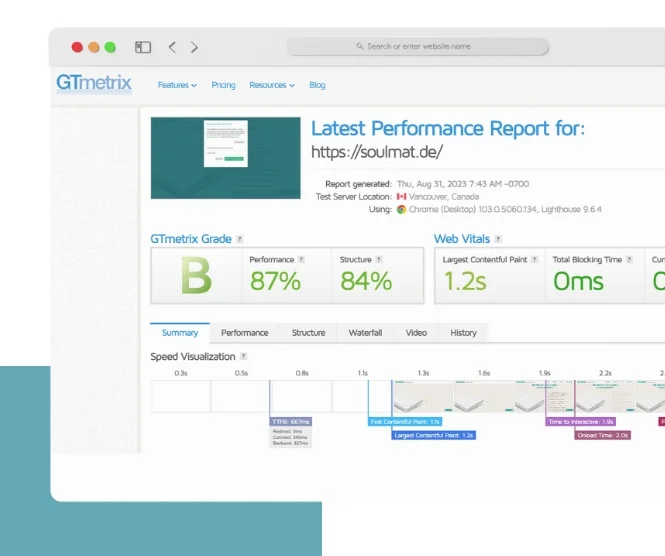This screenshot has height=556, width=665.
Task: Click help icon beside Largest Contentful Paint
Action: pos(535,260)
